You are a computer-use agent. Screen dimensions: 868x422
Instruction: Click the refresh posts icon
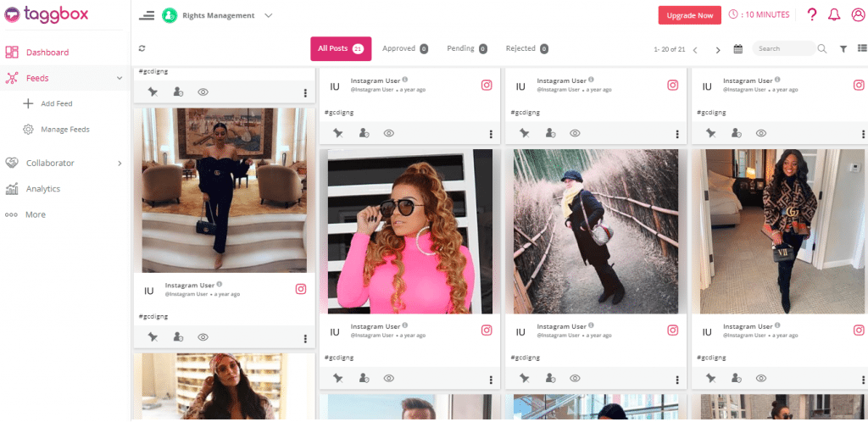tap(142, 49)
